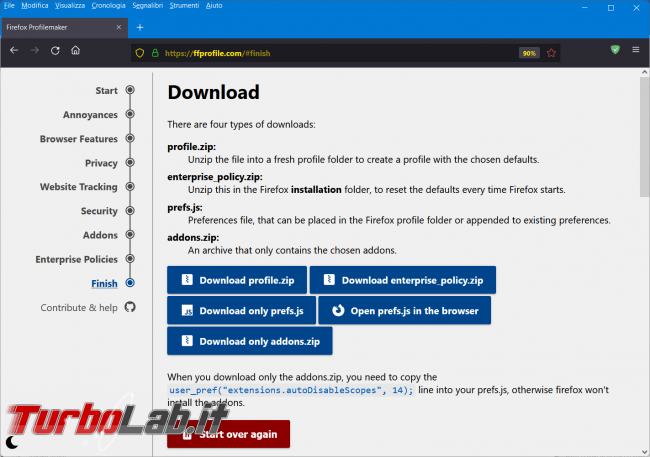Go to the Browser Features link
650x457 pixels.
click(79, 139)
